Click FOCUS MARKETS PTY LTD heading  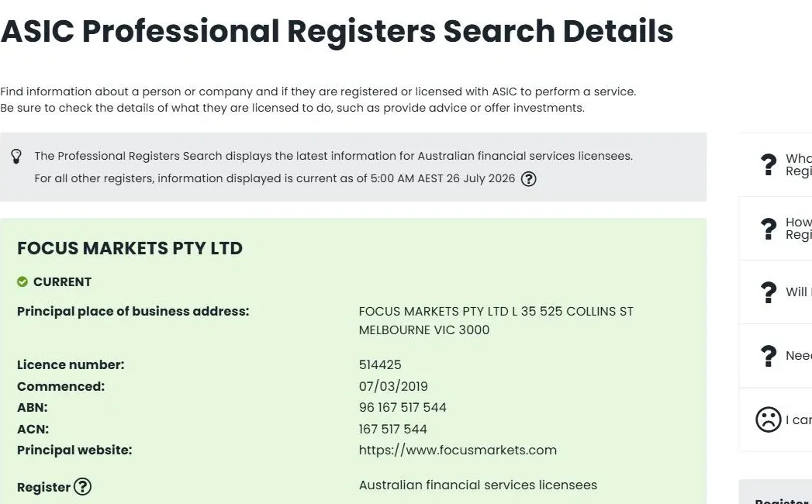point(130,248)
